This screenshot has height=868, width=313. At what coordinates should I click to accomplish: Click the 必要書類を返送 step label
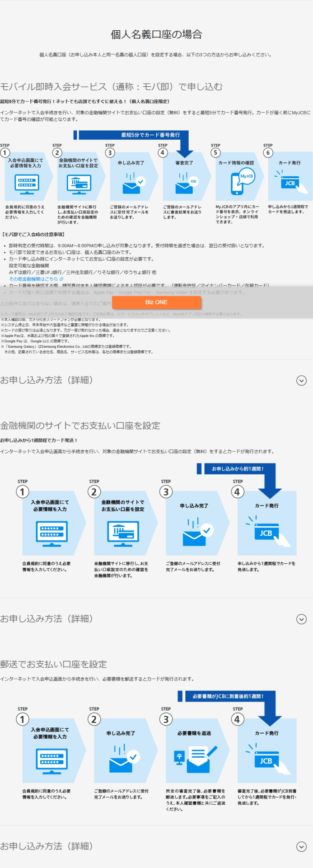[194, 733]
